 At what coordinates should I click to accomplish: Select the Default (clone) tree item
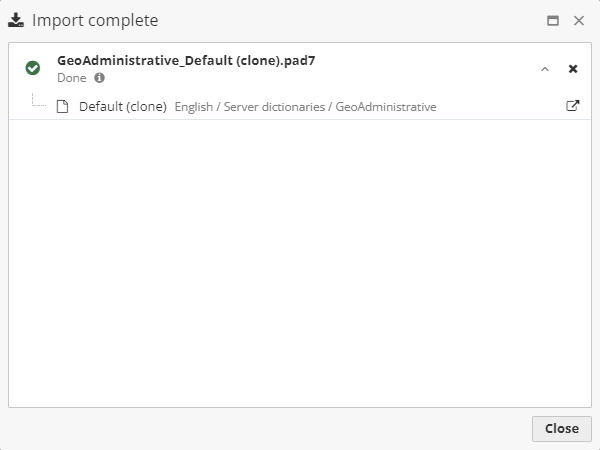tap(122, 107)
